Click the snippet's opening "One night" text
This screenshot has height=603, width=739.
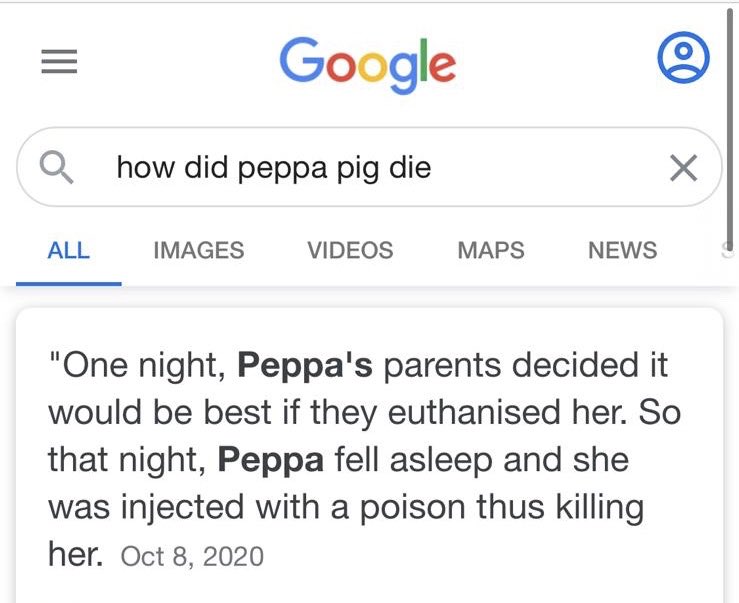[x=145, y=365]
